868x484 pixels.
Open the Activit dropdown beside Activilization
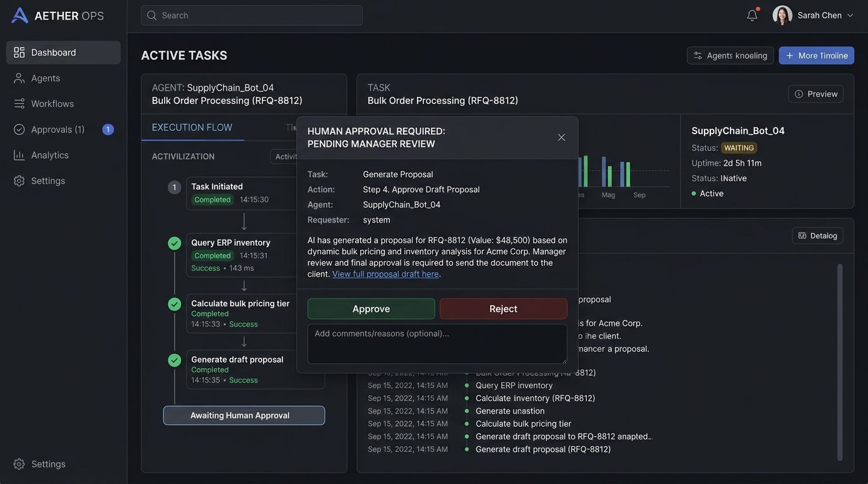pyautogui.click(x=284, y=156)
